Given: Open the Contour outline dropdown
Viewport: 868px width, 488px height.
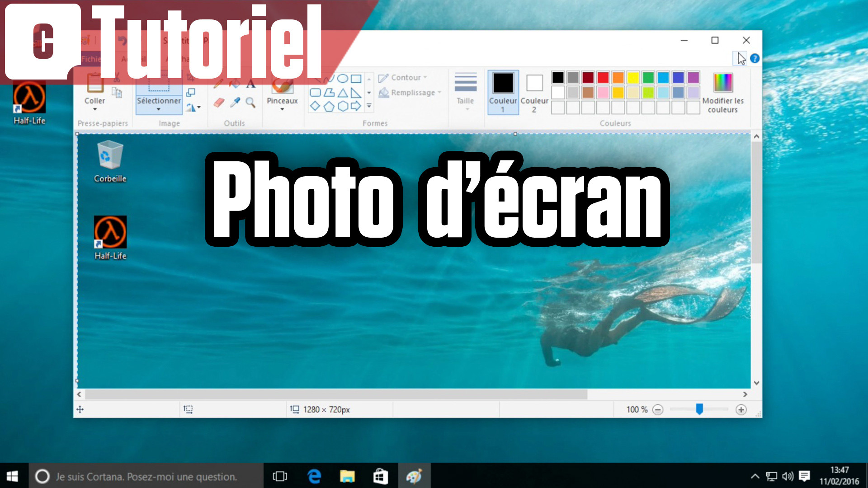Looking at the screenshot, I should [x=403, y=78].
